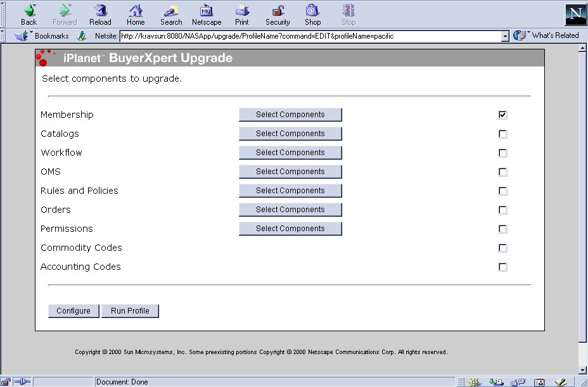Select Components for Permissions

tap(290, 229)
